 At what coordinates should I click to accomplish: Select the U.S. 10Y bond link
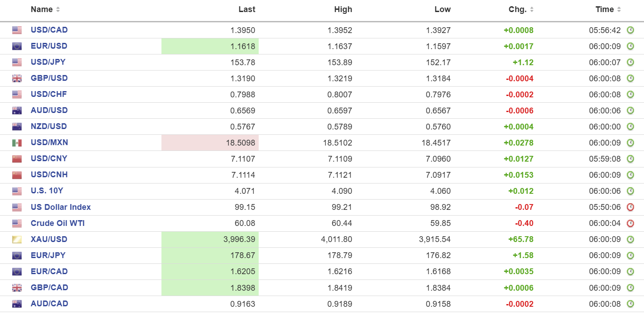tap(47, 191)
